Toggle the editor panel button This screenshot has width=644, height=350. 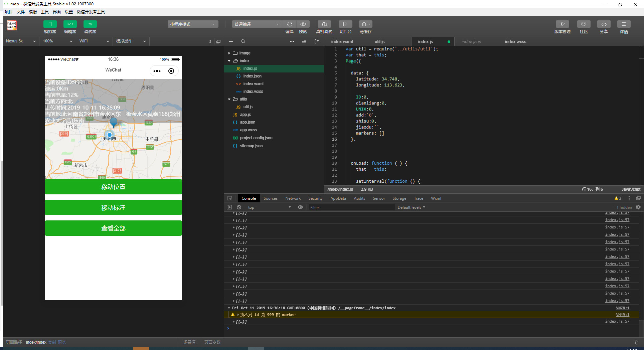[70, 24]
